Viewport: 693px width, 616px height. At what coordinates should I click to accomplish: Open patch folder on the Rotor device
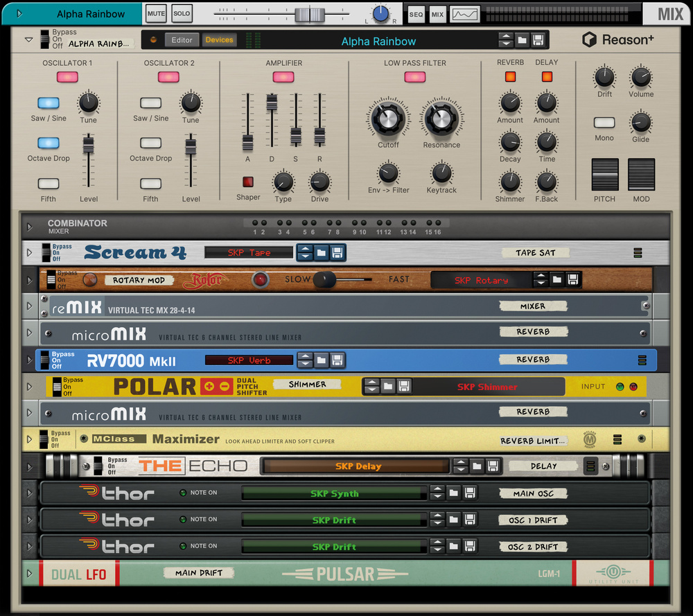557,280
